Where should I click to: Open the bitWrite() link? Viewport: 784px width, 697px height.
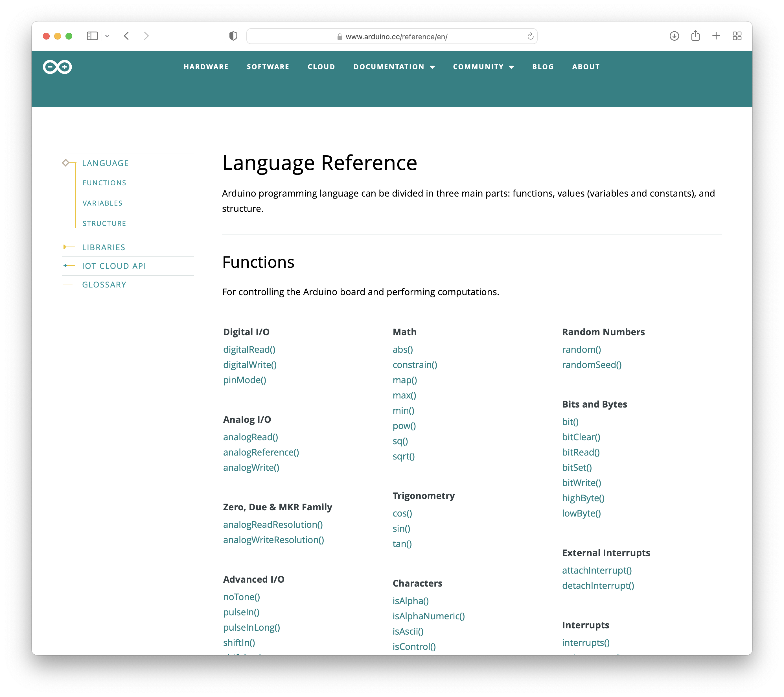(x=581, y=483)
